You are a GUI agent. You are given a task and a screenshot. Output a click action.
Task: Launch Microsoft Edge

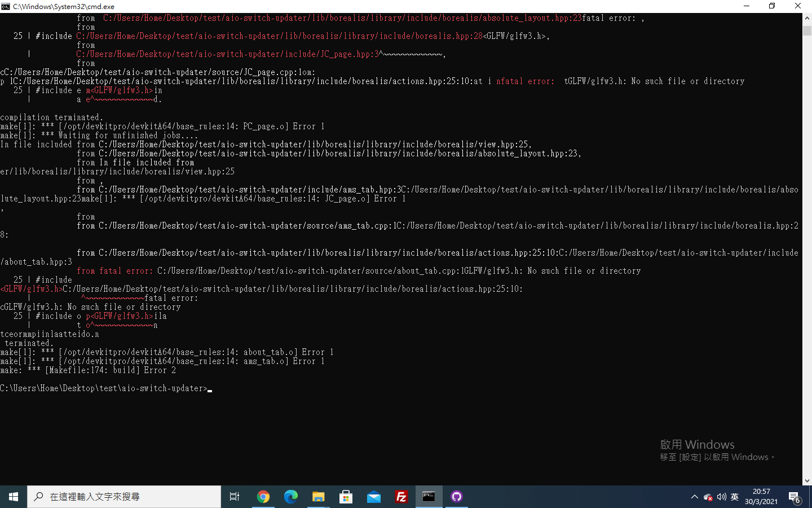tap(290, 497)
